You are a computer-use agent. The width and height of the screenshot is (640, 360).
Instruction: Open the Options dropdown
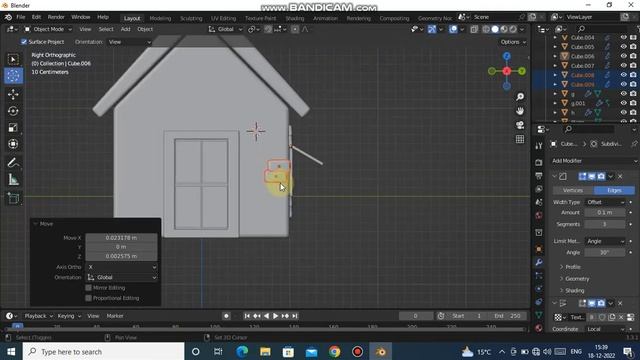click(x=513, y=42)
